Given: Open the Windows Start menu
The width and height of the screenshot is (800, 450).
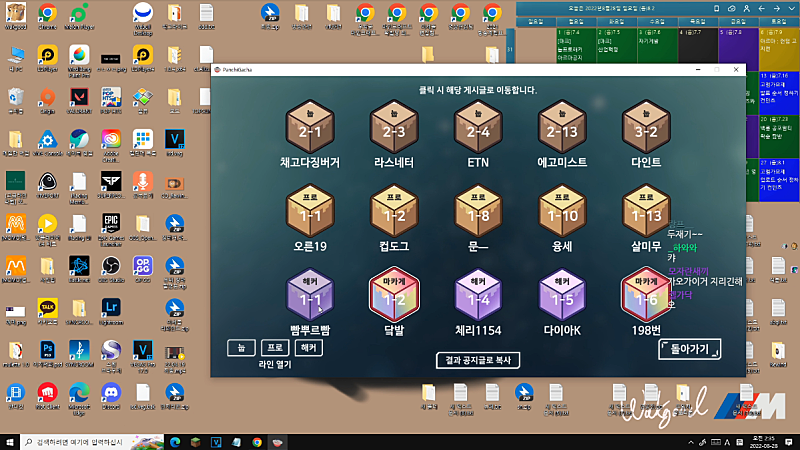Looking at the screenshot, I should (10, 442).
